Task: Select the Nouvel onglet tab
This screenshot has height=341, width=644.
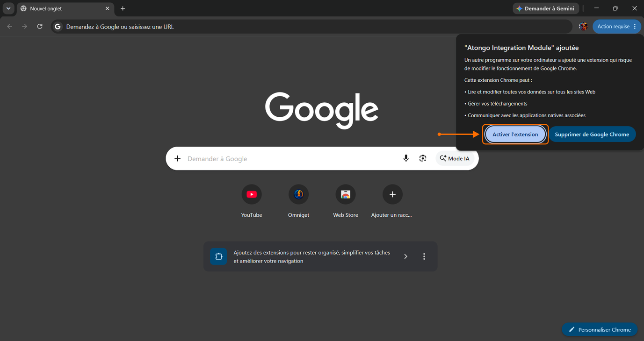Action: 65,8
